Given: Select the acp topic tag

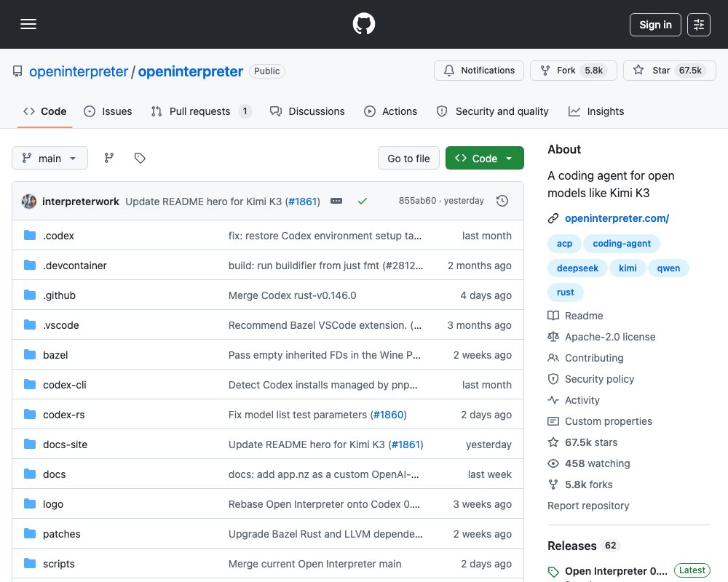Looking at the screenshot, I should pyautogui.click(x=565, y=244).
